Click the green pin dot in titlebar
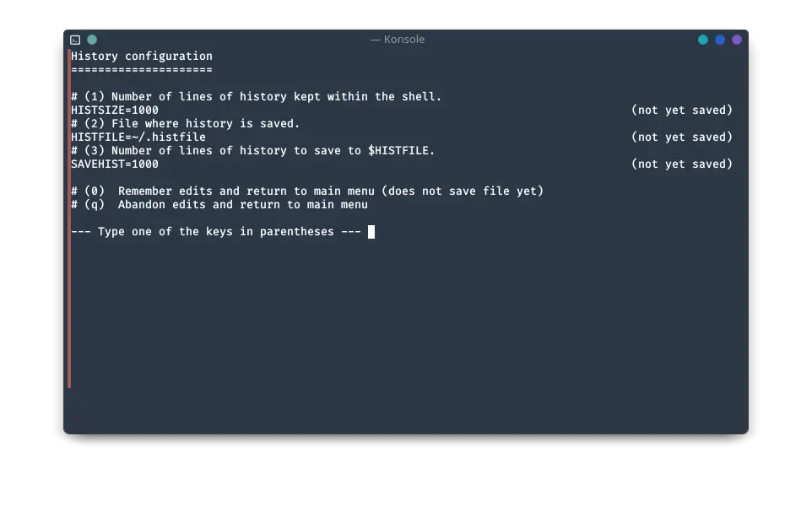Screen dimensions: 812x506 click(x=92, y=40)
